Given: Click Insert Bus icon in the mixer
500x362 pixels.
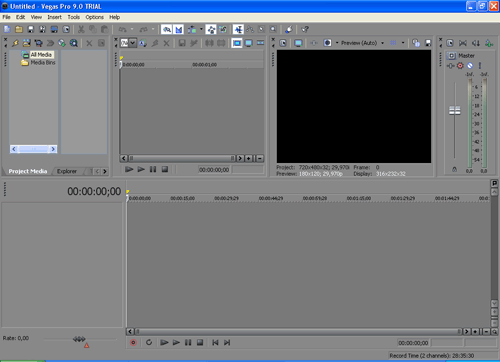Looking at the screenshot, I should coord(489,43).
